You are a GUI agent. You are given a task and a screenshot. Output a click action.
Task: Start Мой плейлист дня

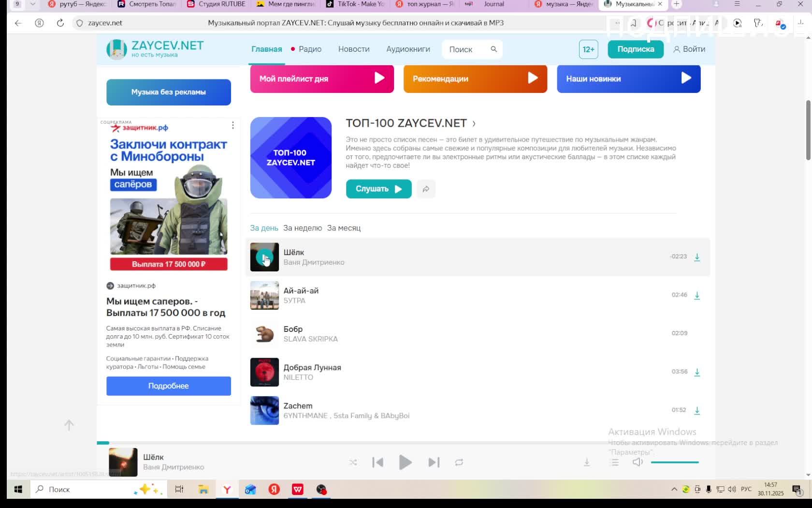coord(322,78)
